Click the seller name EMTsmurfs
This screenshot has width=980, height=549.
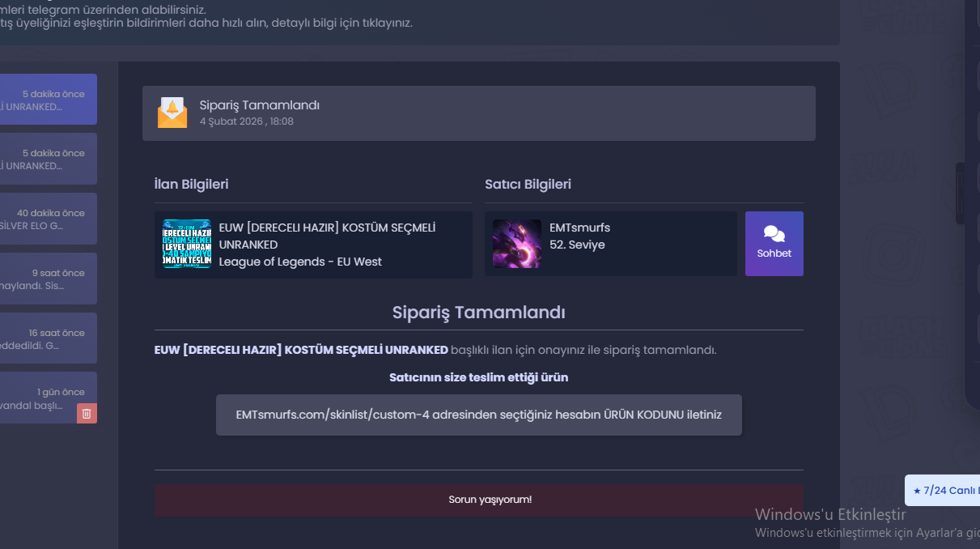[x=579, y=228]
